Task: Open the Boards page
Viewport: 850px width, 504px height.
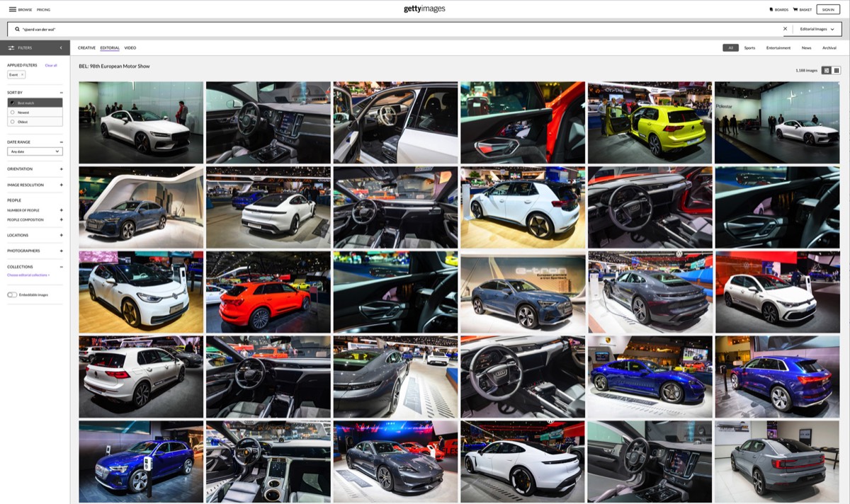Action: (778, 10)
